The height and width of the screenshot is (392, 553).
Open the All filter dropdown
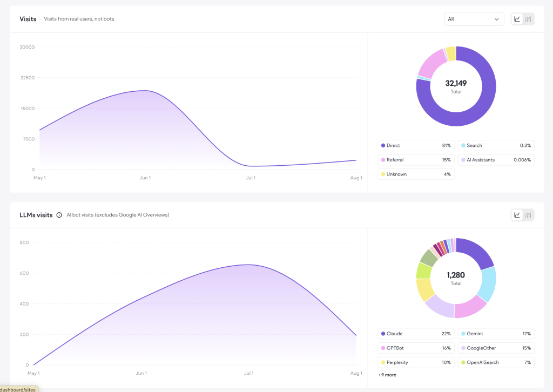tap(474, 19)
